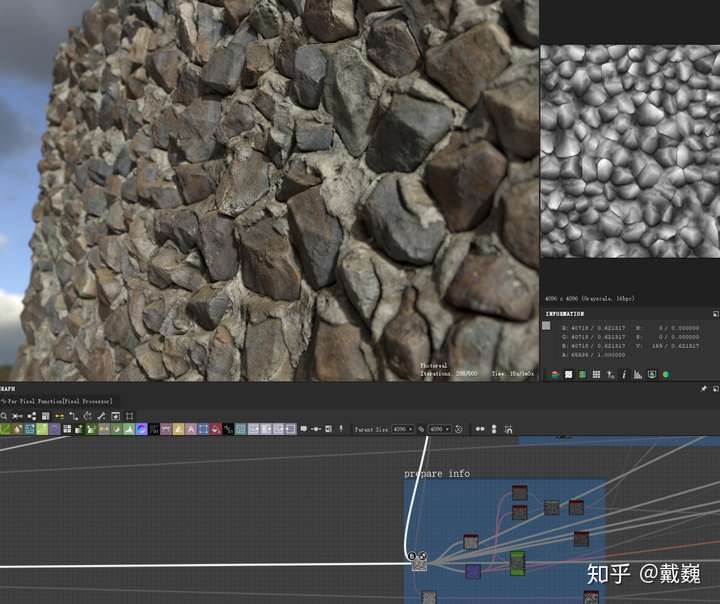Open the second 4096 size dropdown
This screenshot has width=720, height=604.
[x=439, y=429]
